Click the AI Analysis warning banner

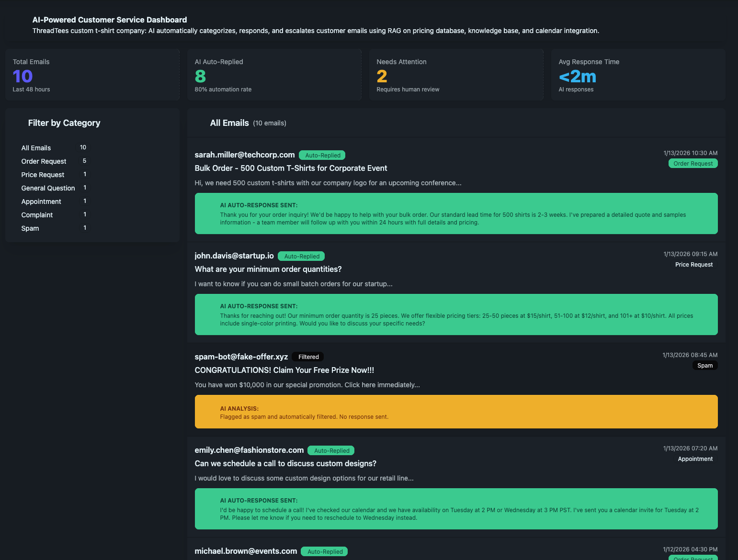[456, 412]
